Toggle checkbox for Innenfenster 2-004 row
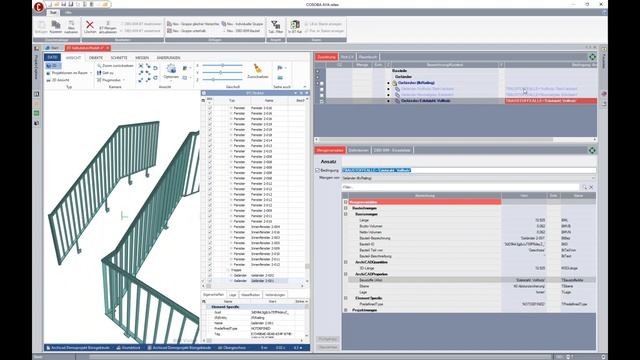Image resolution: width=640 pixels, height=360 pixels. tap(210, 227)
